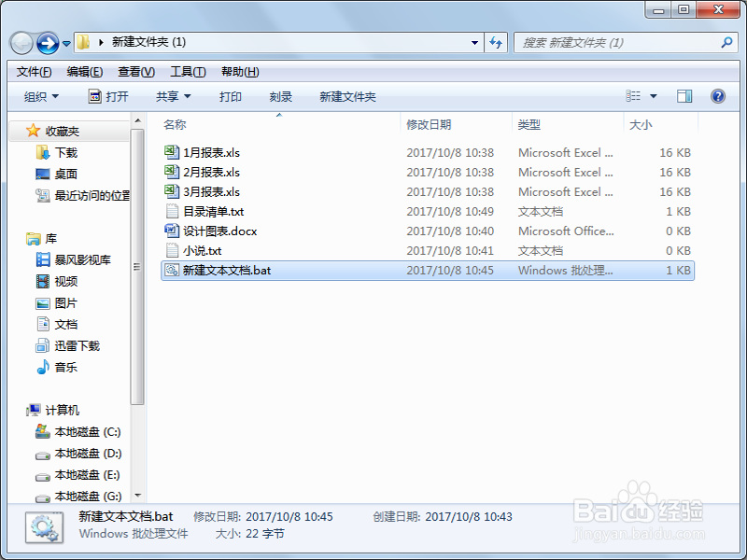The image size is (747, 560).
Task: Open the 音乐 library
Action: [x=65, y=367]
